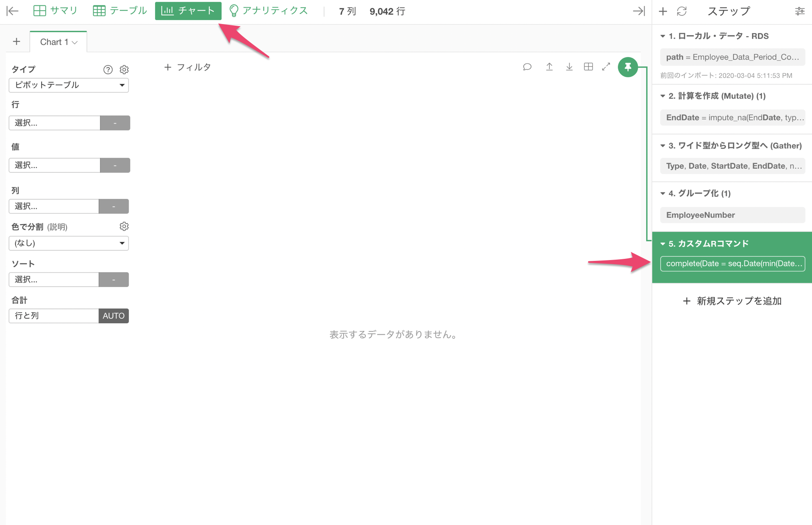Image resolution: width=812 pixels, height=525 pixels.
Task: Click 新規ステップを追加 button
Action: pos(732,301)
